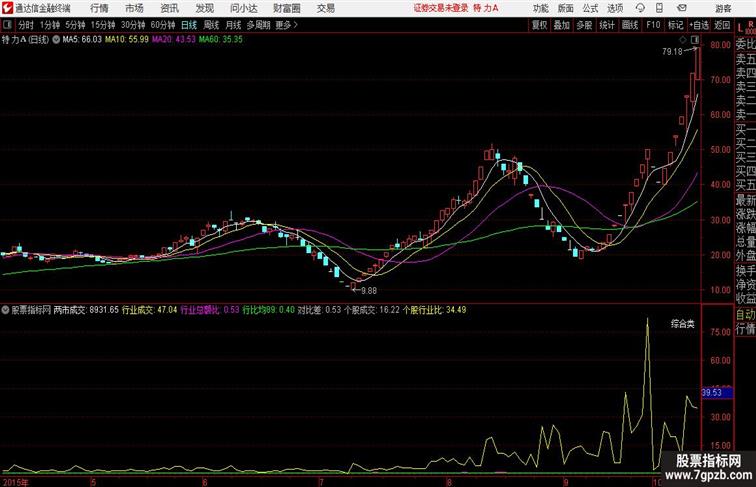
Task: Click the MA20: 43.53 indicator label
Action: [x=174, y=40]
